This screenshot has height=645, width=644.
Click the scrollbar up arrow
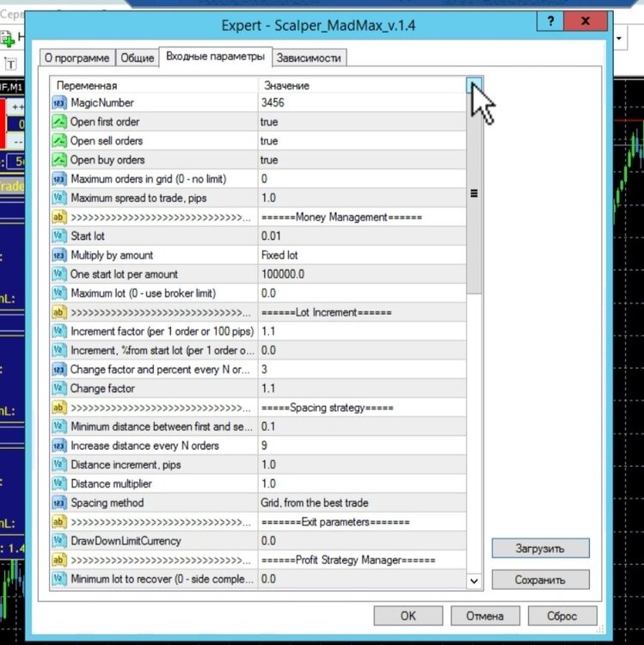click(474, 85)
